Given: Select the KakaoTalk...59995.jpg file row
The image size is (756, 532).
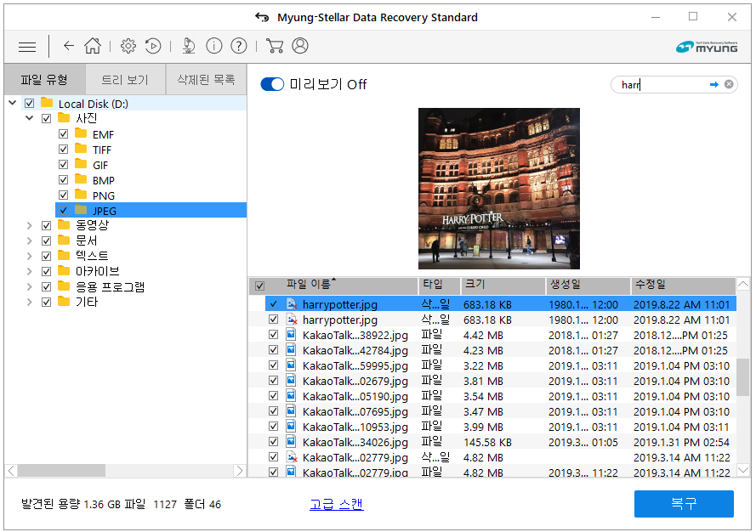Looking at the screenshot, I should [x=501, y=365].
